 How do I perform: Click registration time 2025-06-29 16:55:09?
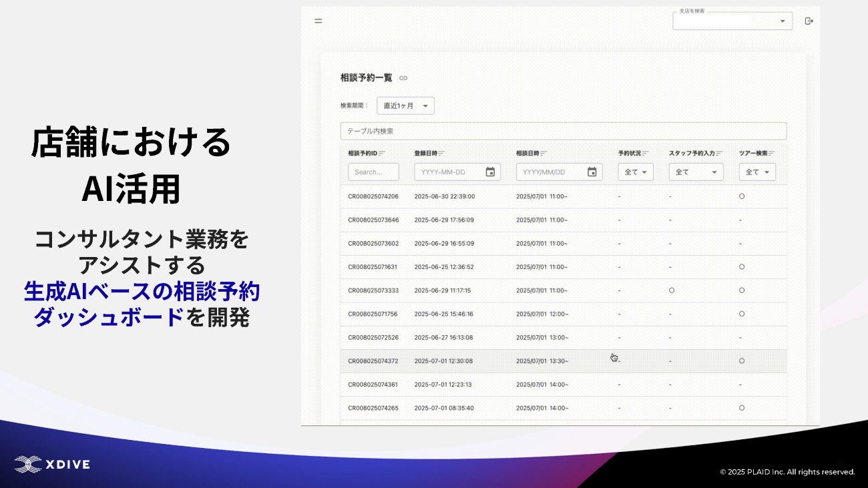click(444, 243)
